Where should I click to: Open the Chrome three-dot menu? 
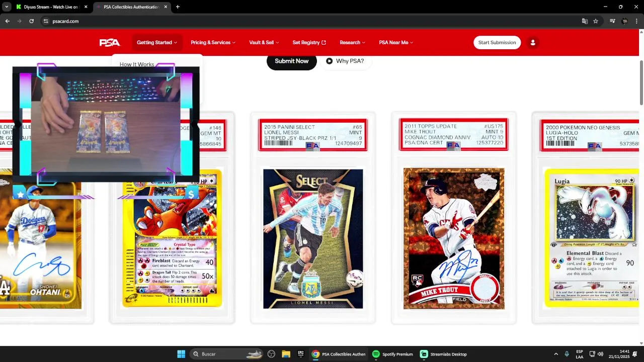(637, 21)
